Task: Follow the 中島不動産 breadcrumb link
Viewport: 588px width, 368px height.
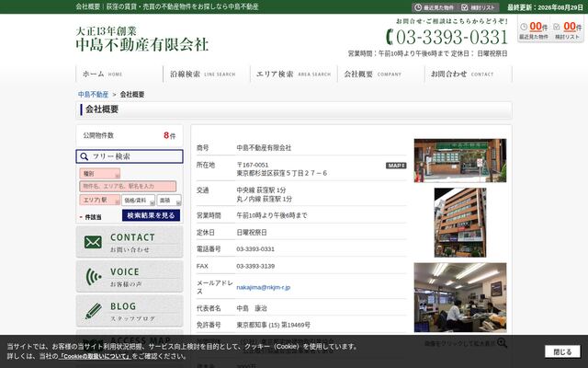Action: tap(93, 94)
